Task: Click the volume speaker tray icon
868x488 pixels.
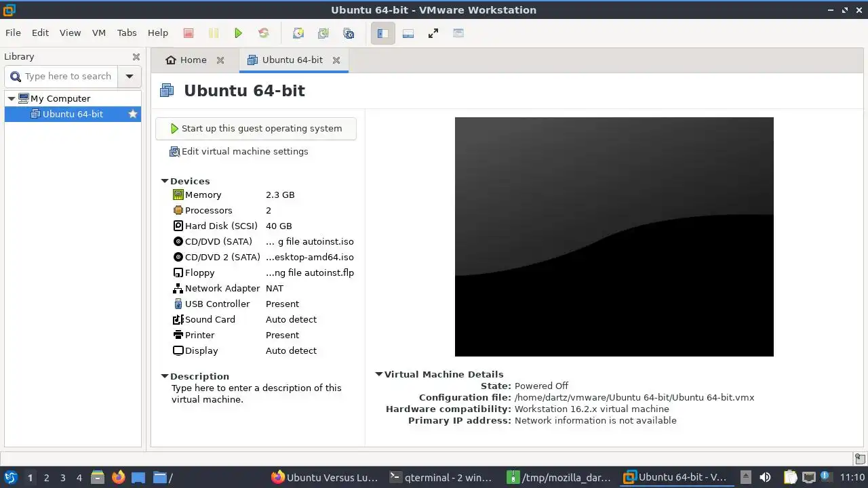Action: (x=765, y=477)
